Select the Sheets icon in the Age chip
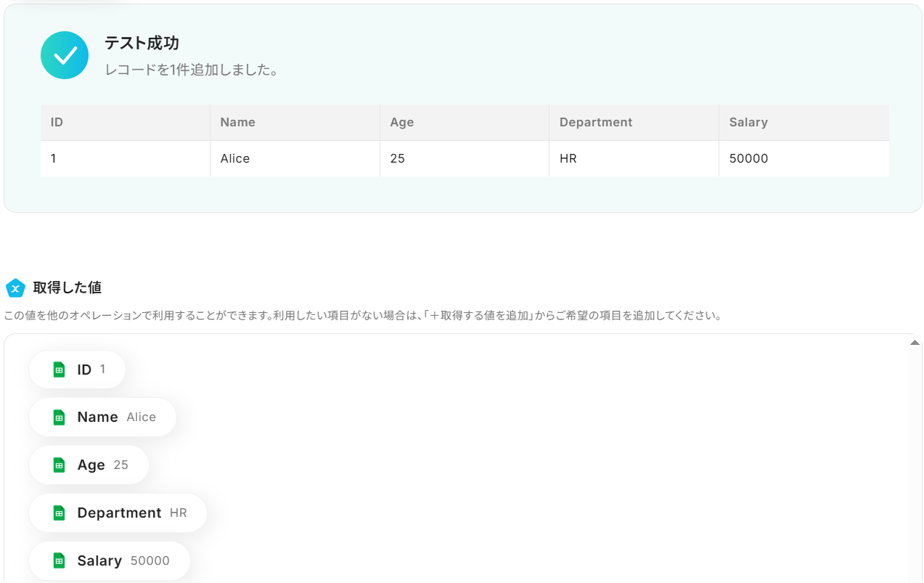 tap(60, 465)
